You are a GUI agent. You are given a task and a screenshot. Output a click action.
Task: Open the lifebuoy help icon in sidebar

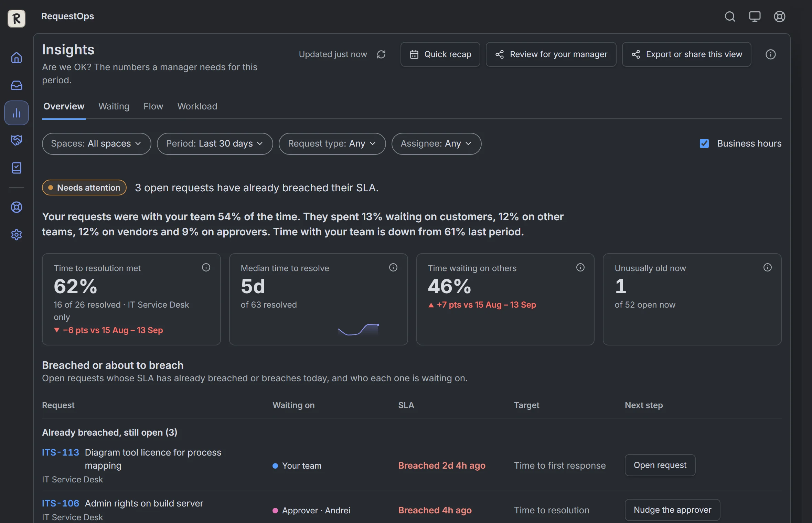17,207
